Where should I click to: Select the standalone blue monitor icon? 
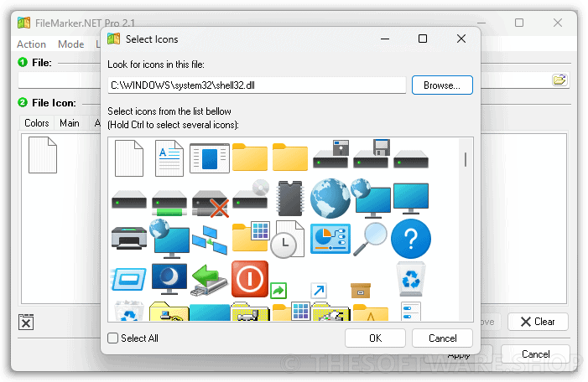411,199
